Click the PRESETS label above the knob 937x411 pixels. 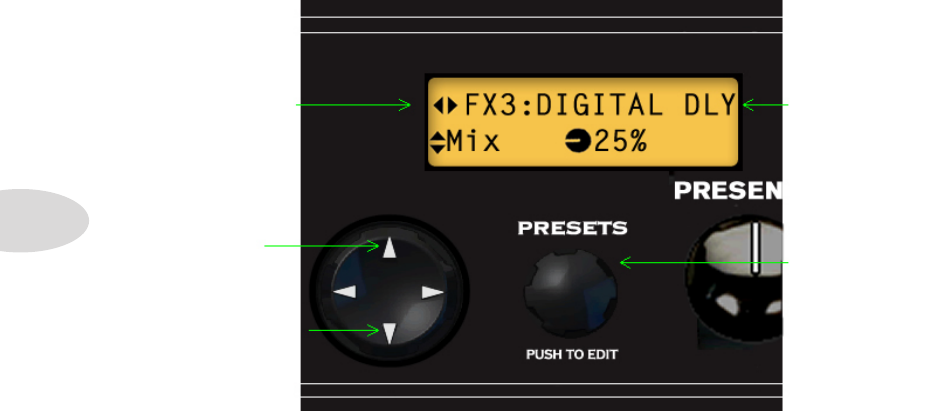[572, 228]
